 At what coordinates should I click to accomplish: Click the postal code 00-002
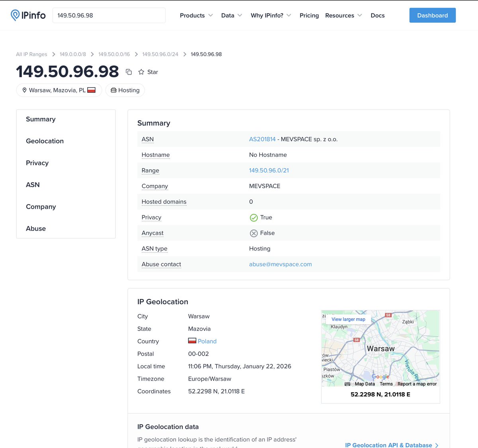point(198,354)
